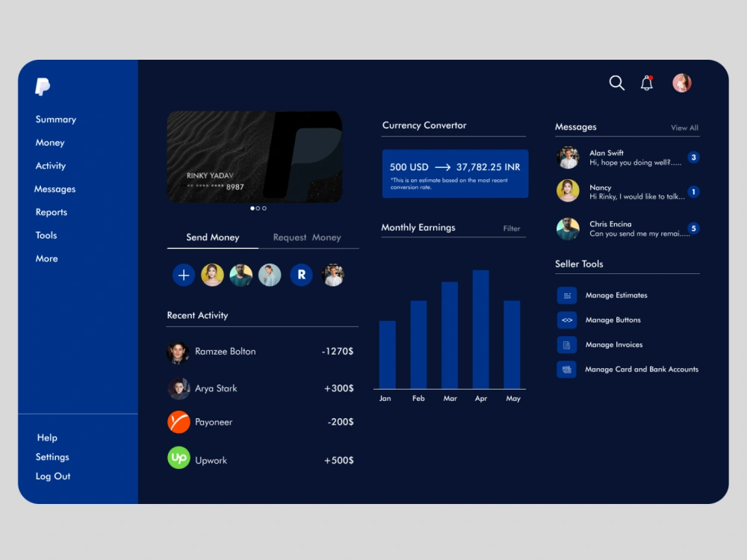Click the Manage Estimates icon
This screenshot has width=747, height=560.
coord(566,295)
